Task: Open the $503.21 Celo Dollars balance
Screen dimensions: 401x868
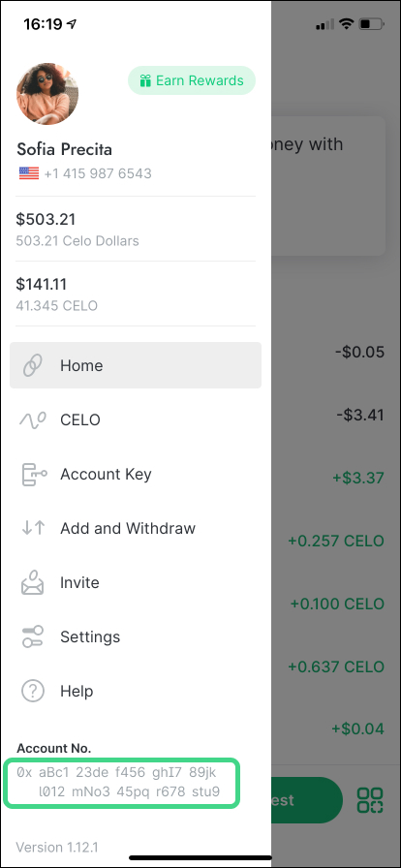Action: pyautogui.click(x=136, y=229)
